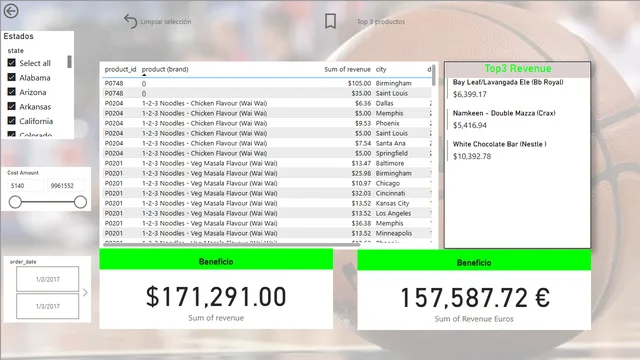640x360 pixels.
Task: Click the Veg Masala Cincinnati row
Action: tap(267, 193)
